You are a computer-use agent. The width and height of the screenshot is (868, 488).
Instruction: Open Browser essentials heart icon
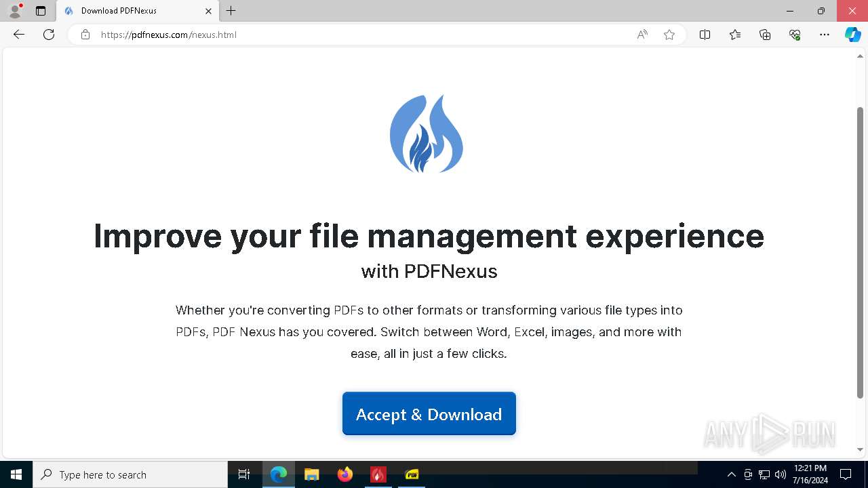coord(795,35)
